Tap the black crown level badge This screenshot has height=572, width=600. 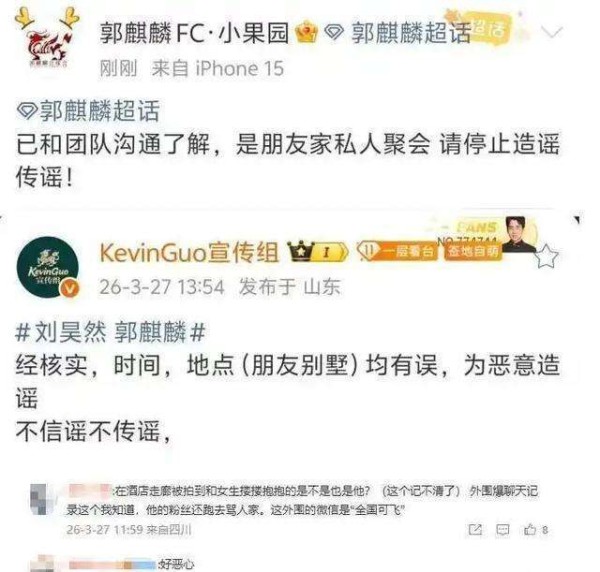318,251
